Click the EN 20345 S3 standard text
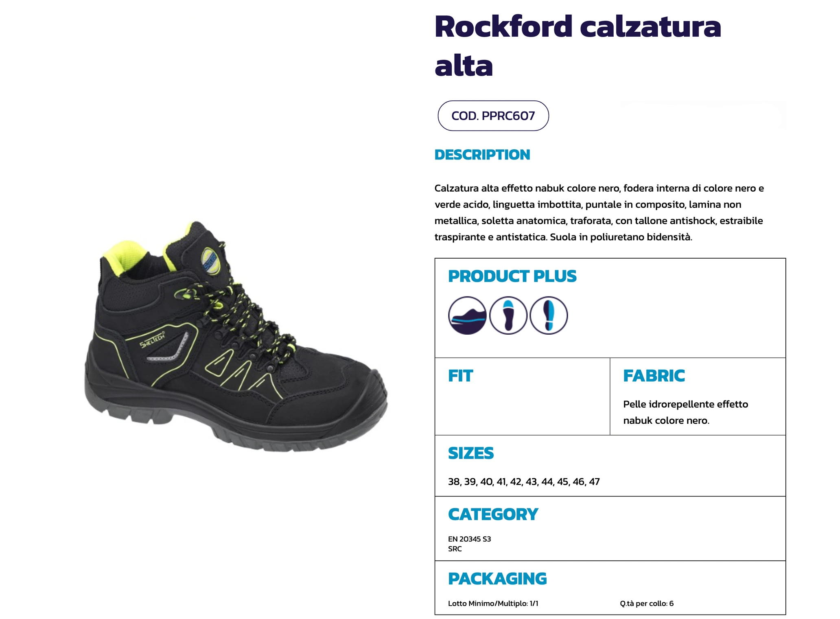 [x=470, y=539]
